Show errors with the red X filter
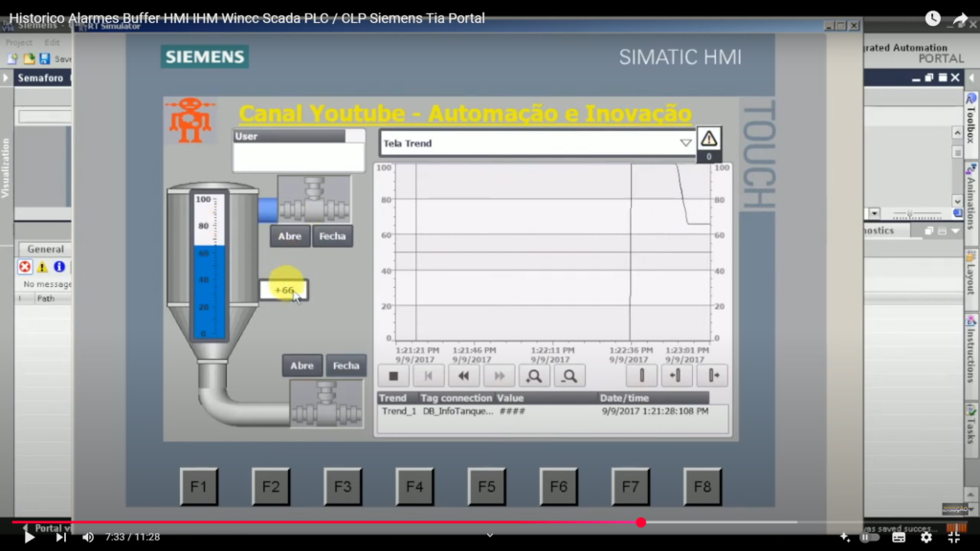 25,268
